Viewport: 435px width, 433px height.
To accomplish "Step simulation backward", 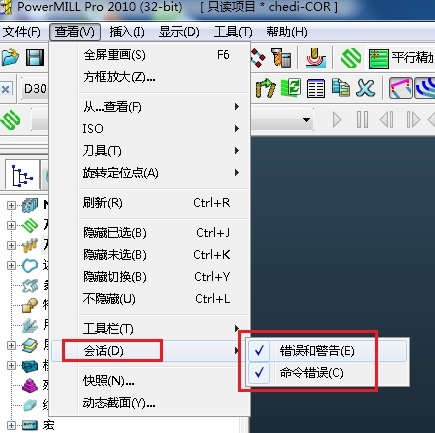I will tap(387, 119).
